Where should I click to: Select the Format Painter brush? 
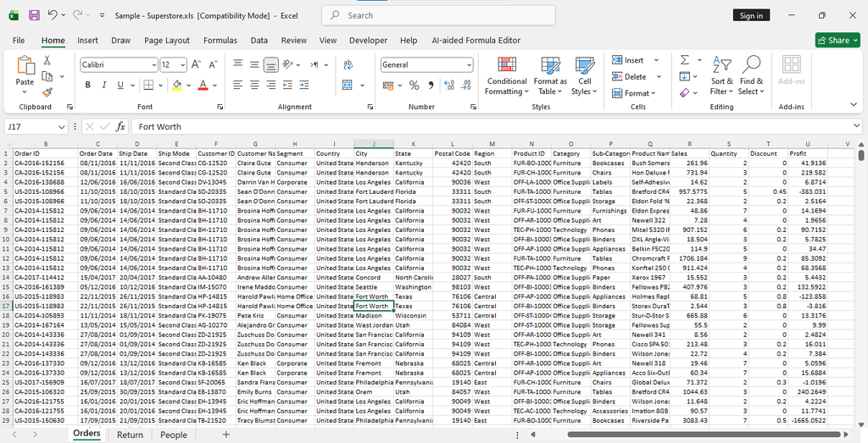pos(47,92)
